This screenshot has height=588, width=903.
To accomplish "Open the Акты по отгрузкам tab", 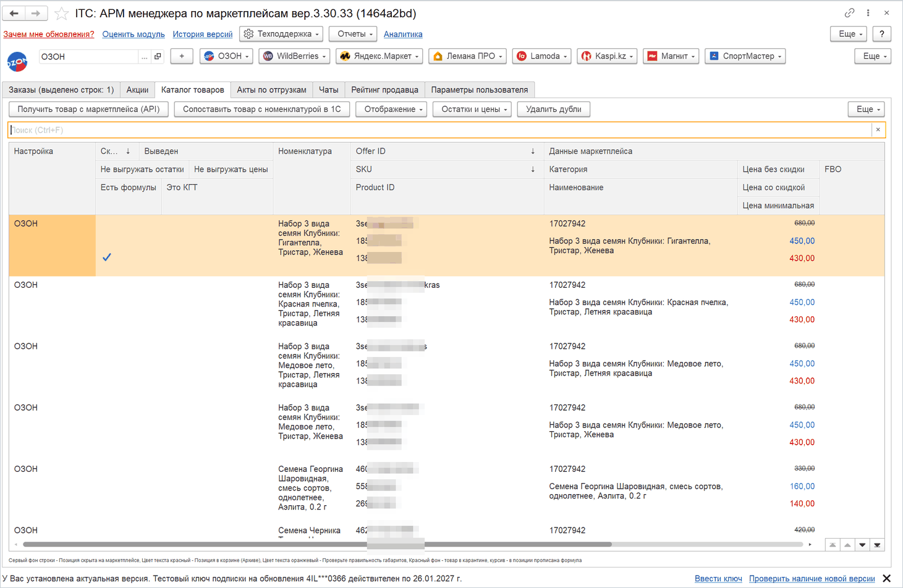I will click(x=271, y=90).
